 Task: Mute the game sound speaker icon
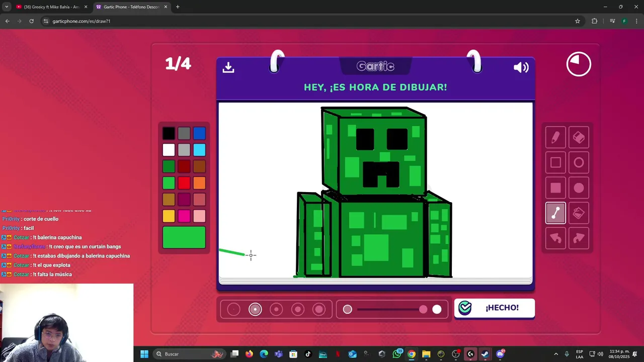pos(521,67)
